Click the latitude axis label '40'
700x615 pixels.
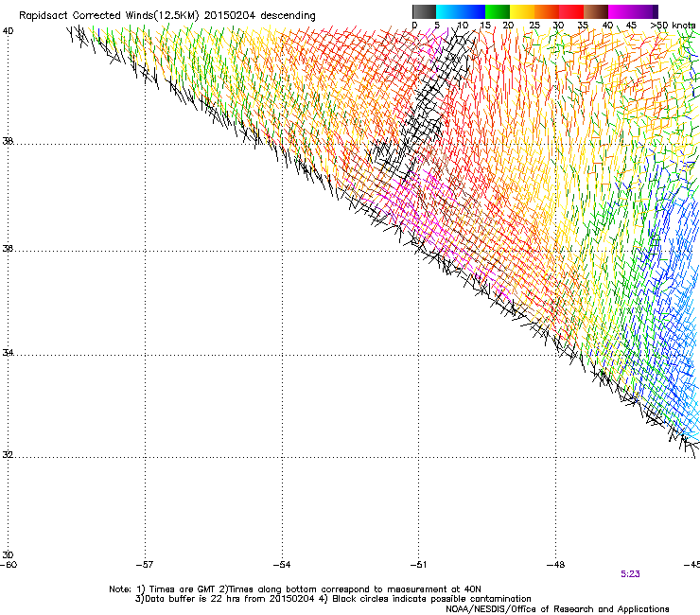pos(8,31)
